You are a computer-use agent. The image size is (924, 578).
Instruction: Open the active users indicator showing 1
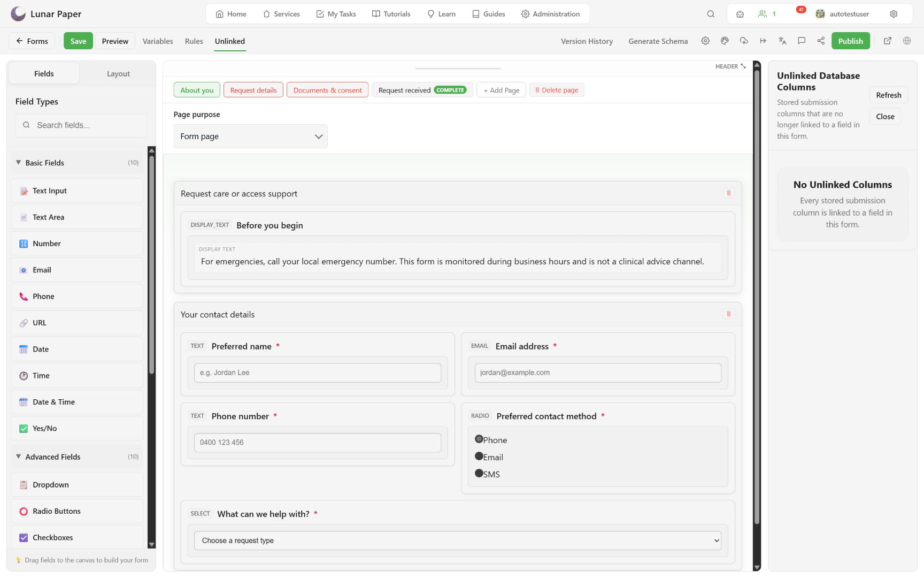pos(767,14)
